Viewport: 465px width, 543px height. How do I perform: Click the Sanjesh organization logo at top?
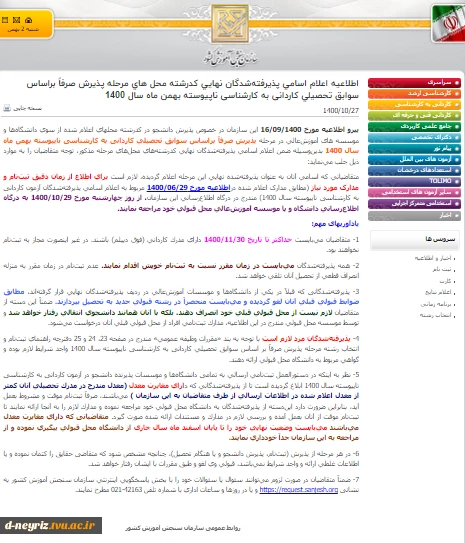click(x=230, y=24)
